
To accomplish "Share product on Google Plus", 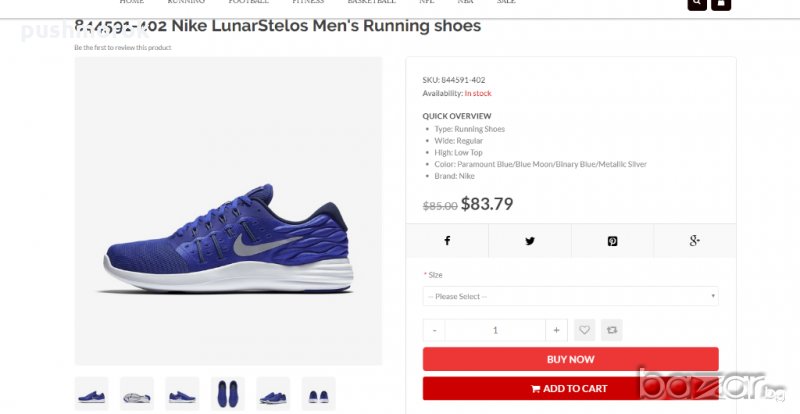I will pyautogui.click(x=694, y=241).
